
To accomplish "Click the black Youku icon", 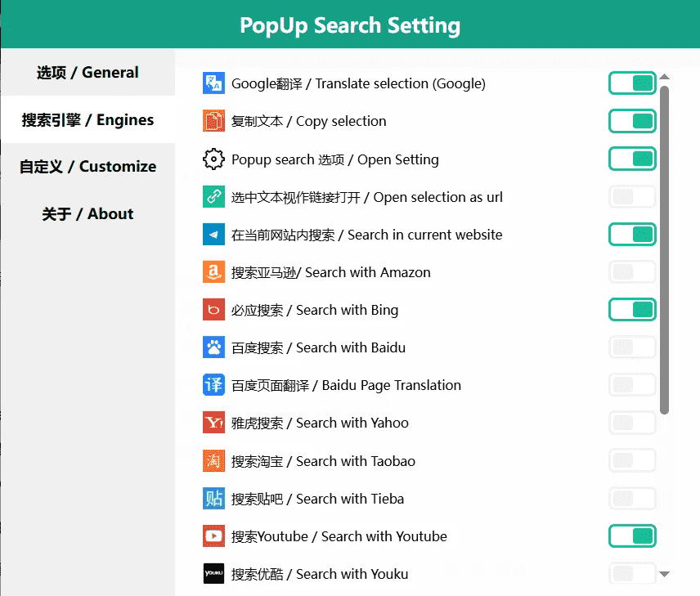I will click(213, 573).
